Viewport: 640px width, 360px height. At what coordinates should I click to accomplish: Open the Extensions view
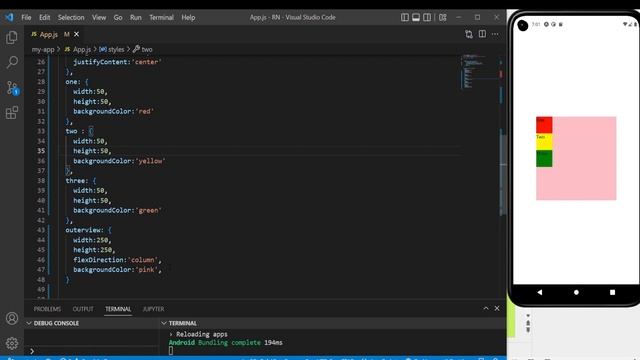(x=12, y=113)
